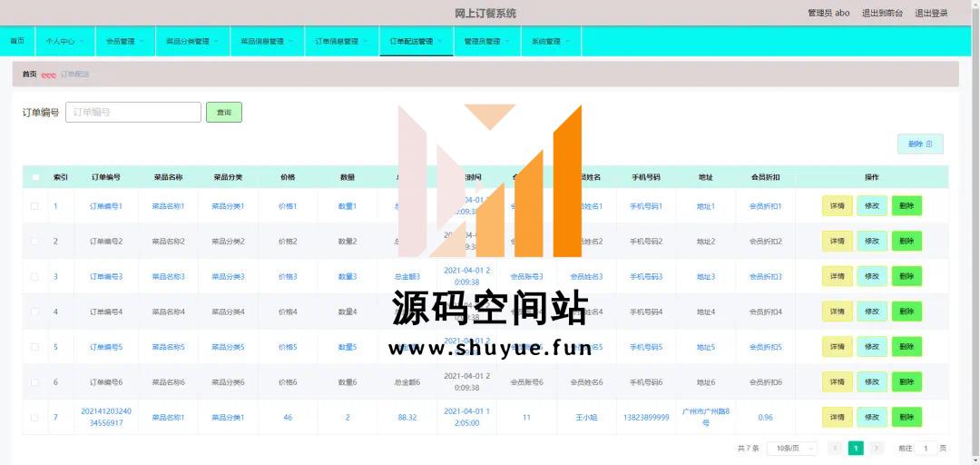Open the 订单配送管理 menu

tap(416, 41)
